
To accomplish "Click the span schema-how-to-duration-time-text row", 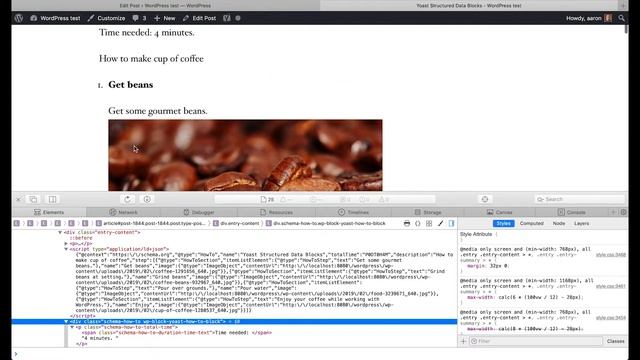I will pos(177,333).
